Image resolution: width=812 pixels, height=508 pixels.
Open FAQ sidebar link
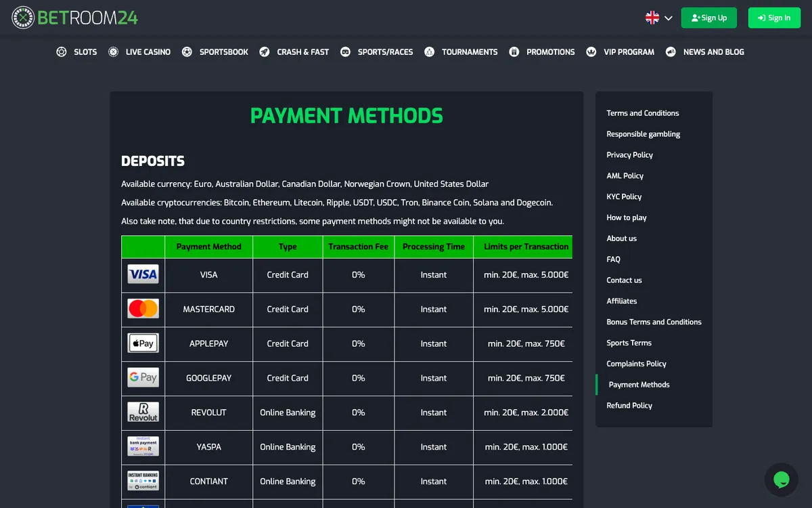click(x=614, y=259)
